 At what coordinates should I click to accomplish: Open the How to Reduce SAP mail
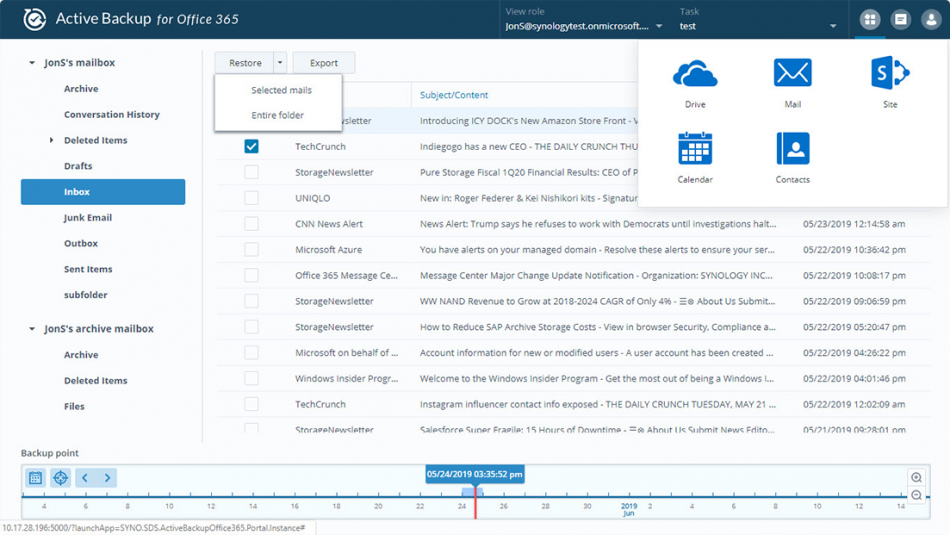coord(597,327)
